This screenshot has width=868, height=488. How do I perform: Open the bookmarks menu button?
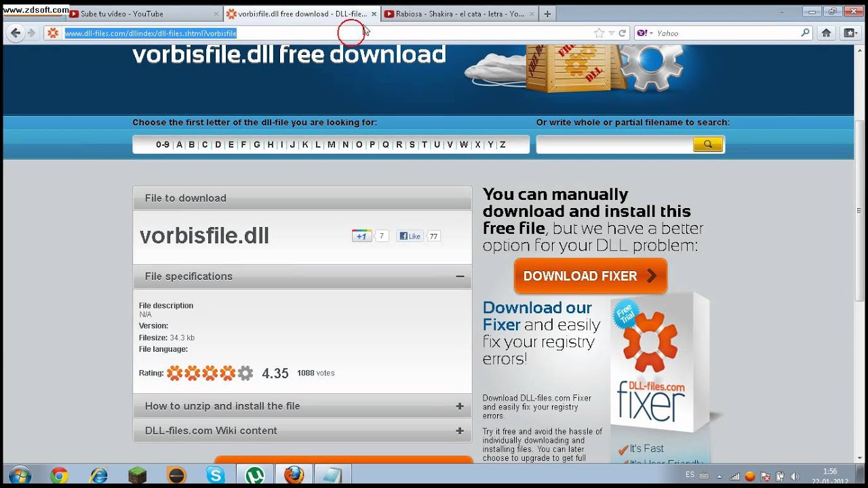pyautogui.click(x=850, y=33)
